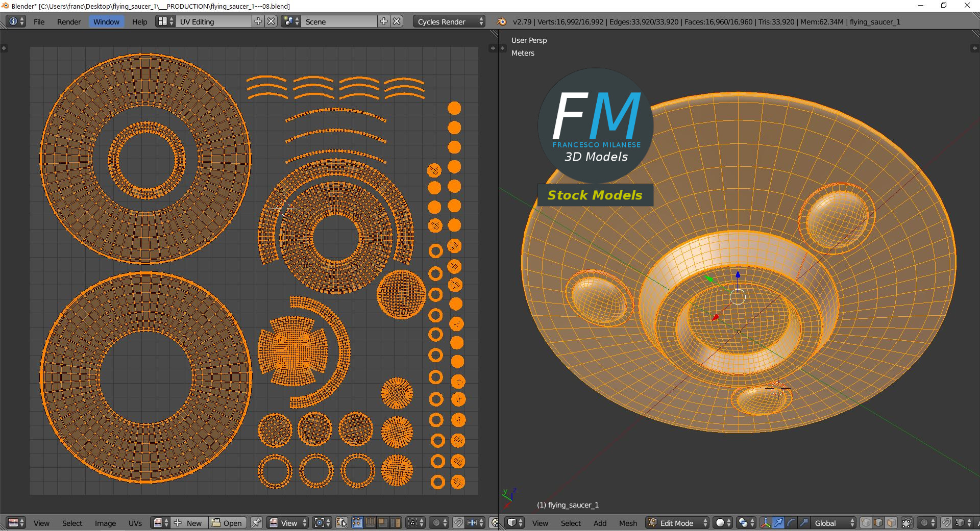Click the red X axis manipulator arrow
The image size is (980, 531).
coord(716,317)
